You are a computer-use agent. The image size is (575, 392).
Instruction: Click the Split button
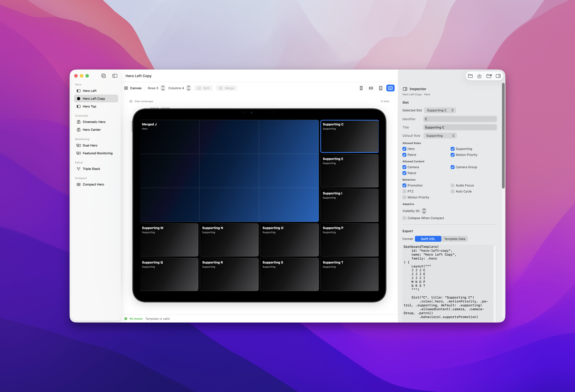203,88
